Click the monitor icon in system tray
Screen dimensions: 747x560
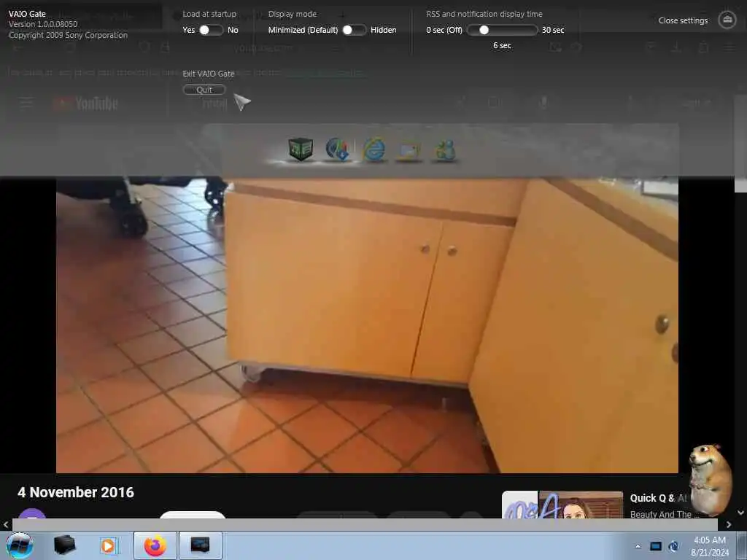click(x=656, y=546)
